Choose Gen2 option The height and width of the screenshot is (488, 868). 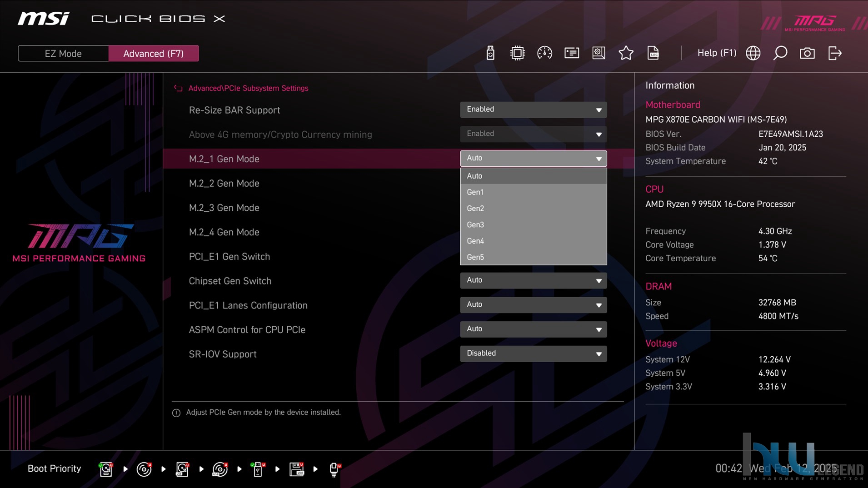coord(533,209)
